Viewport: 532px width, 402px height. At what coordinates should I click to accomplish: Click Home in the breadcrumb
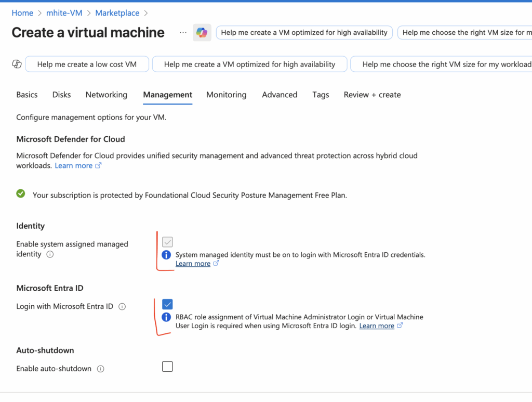22,13
